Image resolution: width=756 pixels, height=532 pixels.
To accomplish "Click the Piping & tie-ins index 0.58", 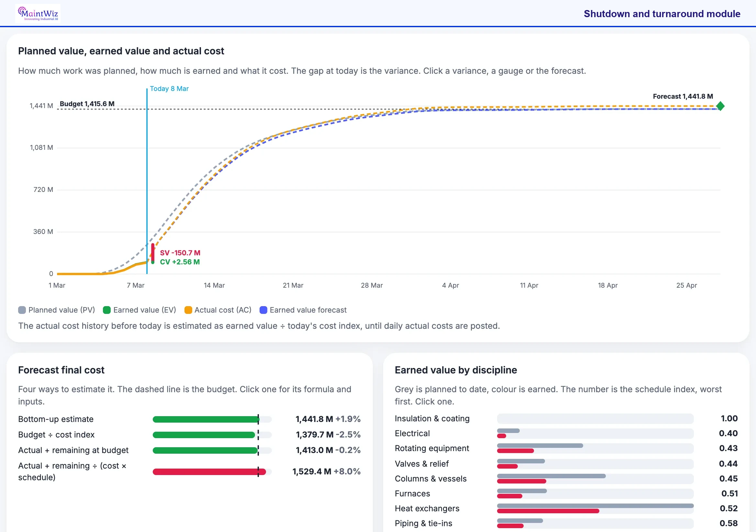I will pos(728,524).
